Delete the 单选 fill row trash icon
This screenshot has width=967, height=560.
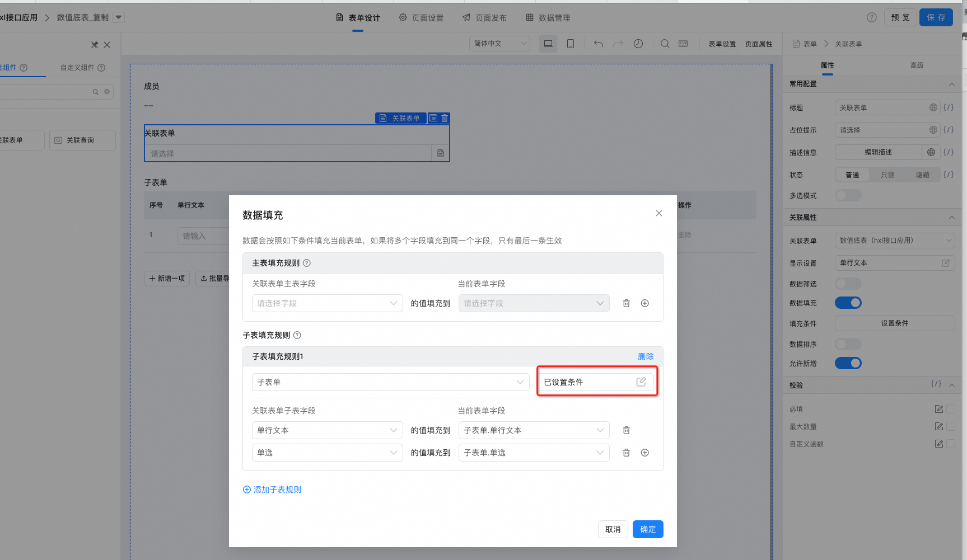click(x=627, y=453)
